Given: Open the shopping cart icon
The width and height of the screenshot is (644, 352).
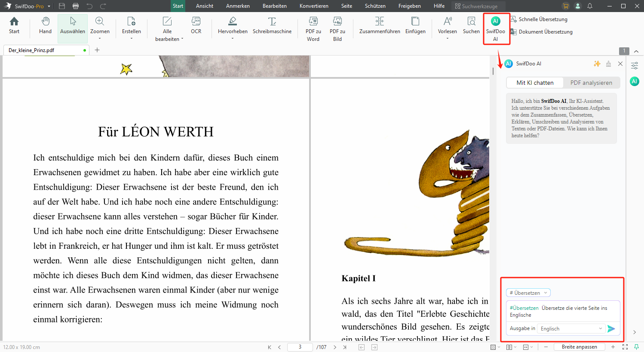Looking at the screenshot, I should click(565, 6).
